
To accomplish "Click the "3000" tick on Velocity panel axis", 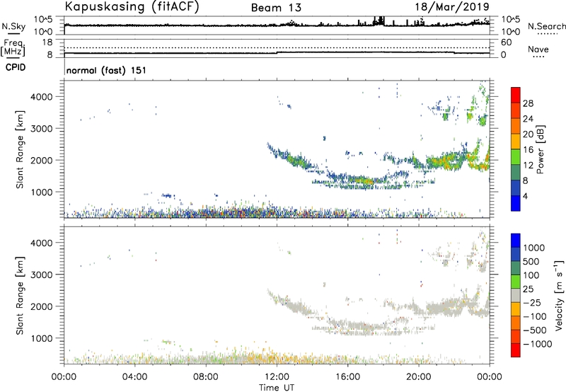I will (x=42, y=275).
